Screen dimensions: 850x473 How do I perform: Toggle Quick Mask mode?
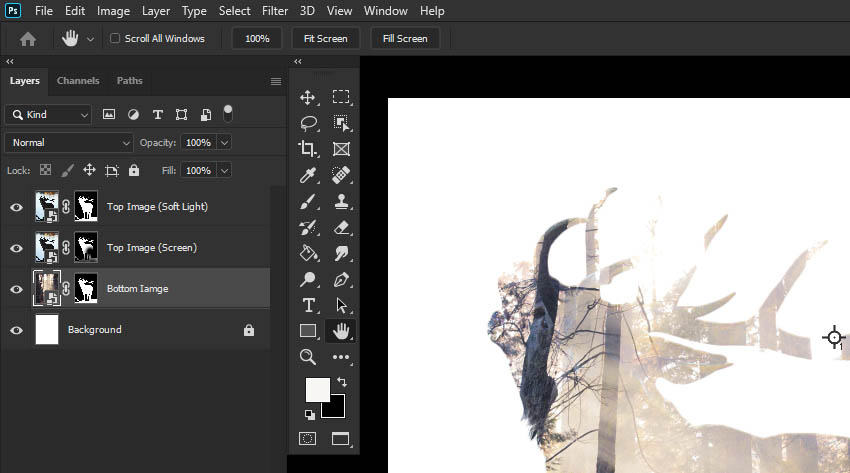coord(307,438)
